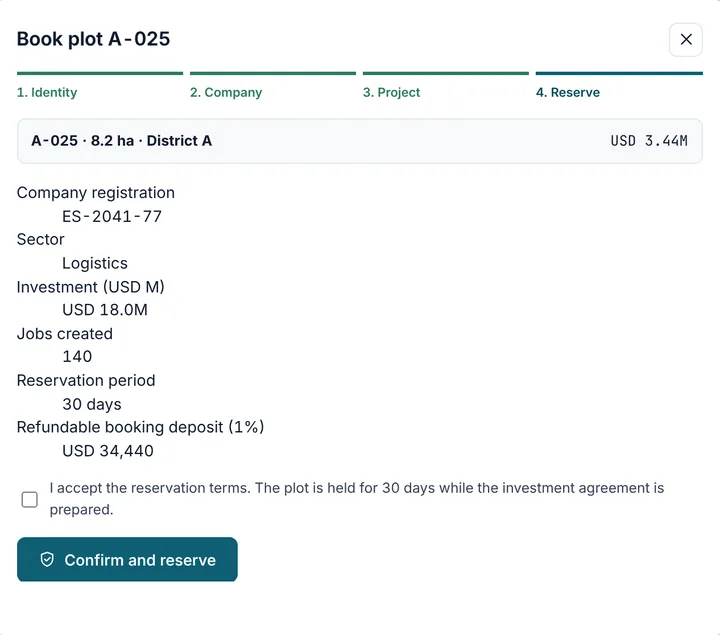The image size is (720, 635).
Task: Click the shield icon on Confirm button
Action: [47, 559]
